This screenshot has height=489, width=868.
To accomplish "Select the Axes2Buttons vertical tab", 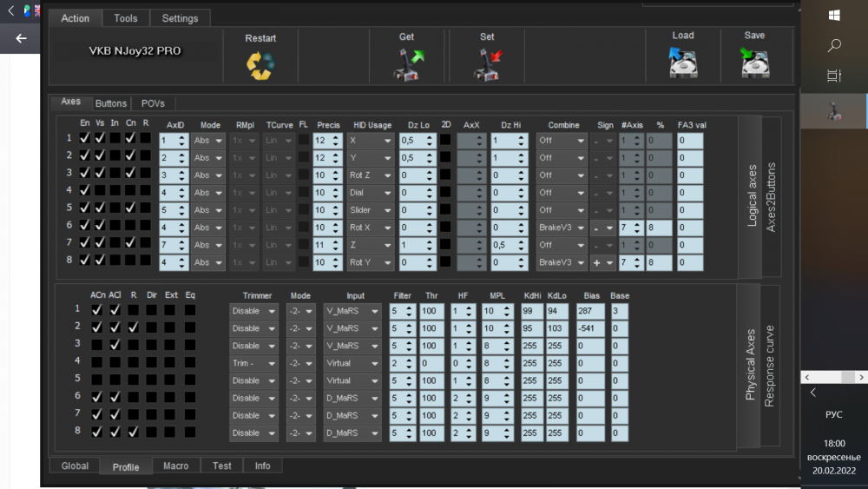I will 771,196.
